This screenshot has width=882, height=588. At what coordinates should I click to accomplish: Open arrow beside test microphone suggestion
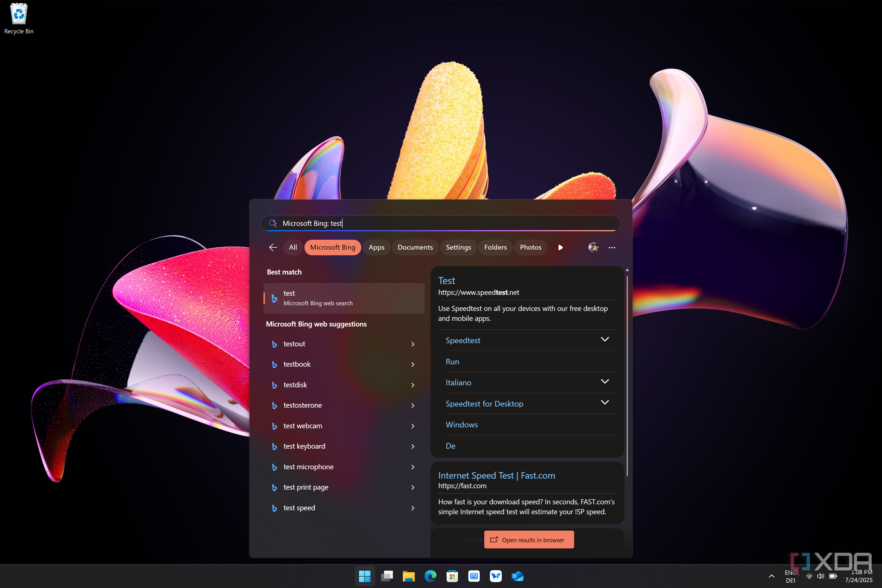point(413,467)
